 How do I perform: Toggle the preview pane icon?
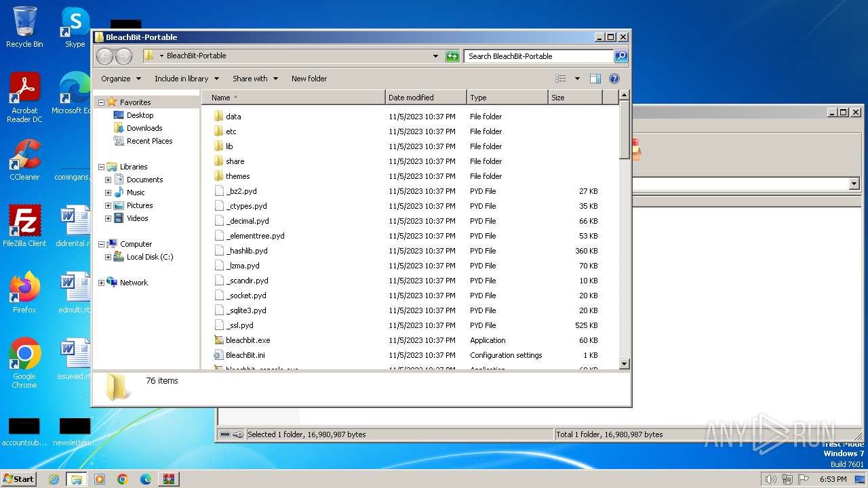pyautogui.click(x=595, y=79)
